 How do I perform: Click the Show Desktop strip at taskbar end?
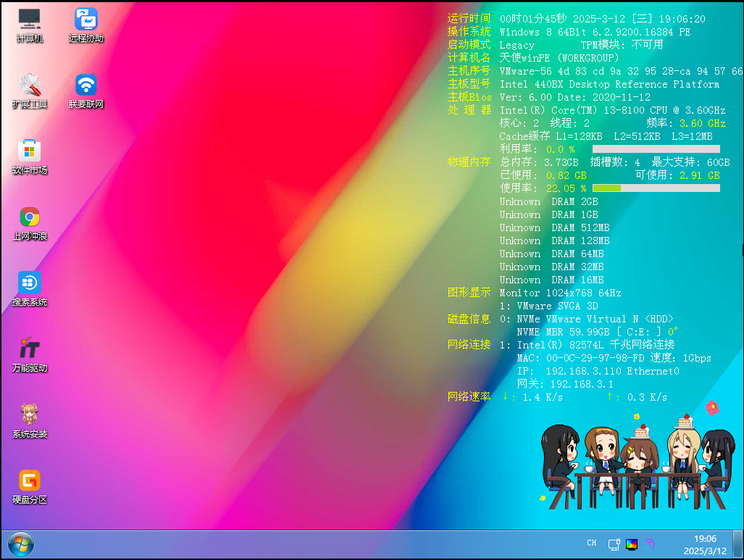[740, 545]
